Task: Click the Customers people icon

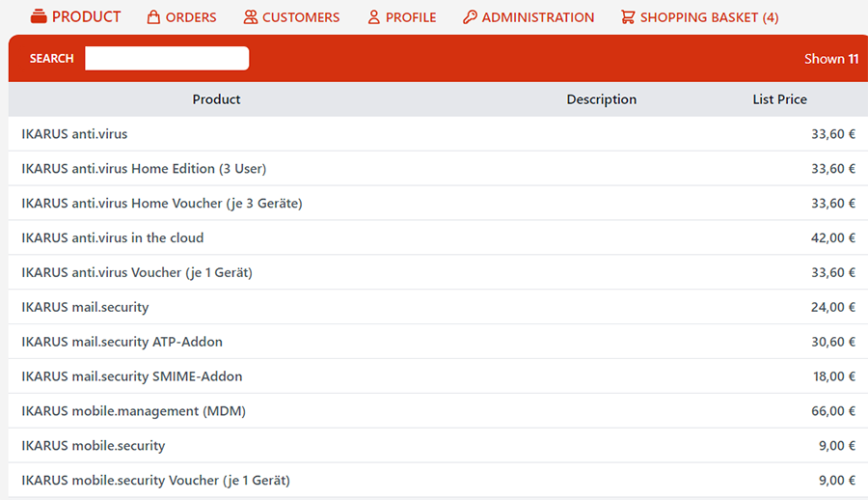Action: (250, 17)
